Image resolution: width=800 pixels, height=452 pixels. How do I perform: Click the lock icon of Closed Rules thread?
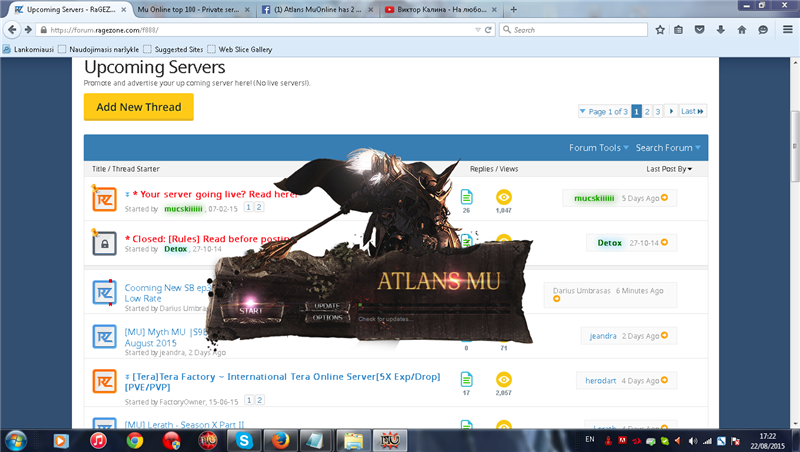104,244
